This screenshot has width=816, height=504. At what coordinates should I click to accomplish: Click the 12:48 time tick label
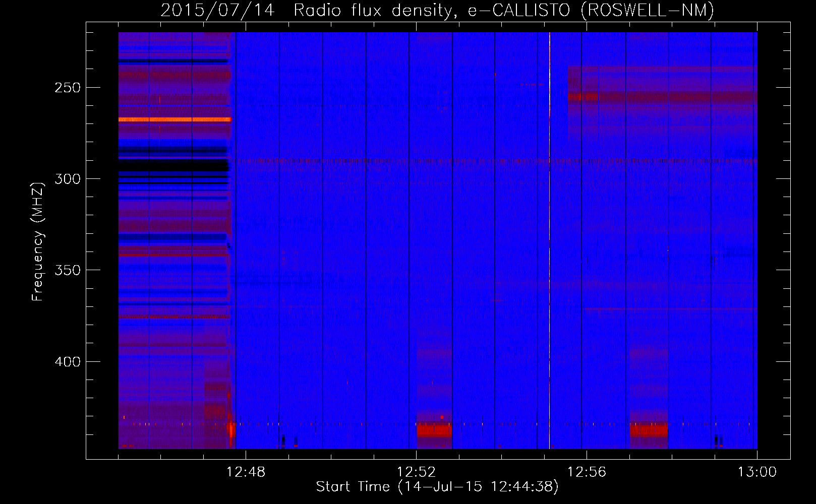coord(246,472)
